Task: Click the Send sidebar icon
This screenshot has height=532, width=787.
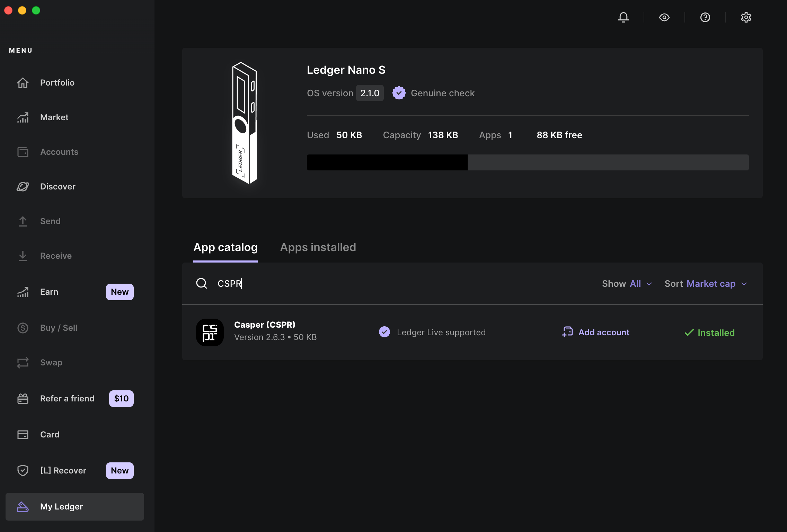Action: tap(23, 221)
